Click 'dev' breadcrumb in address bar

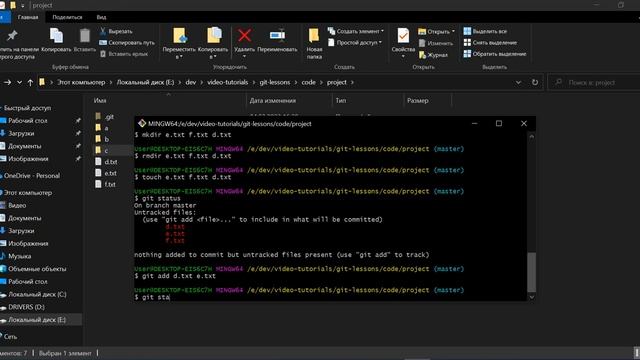click(x=191, y=82)
